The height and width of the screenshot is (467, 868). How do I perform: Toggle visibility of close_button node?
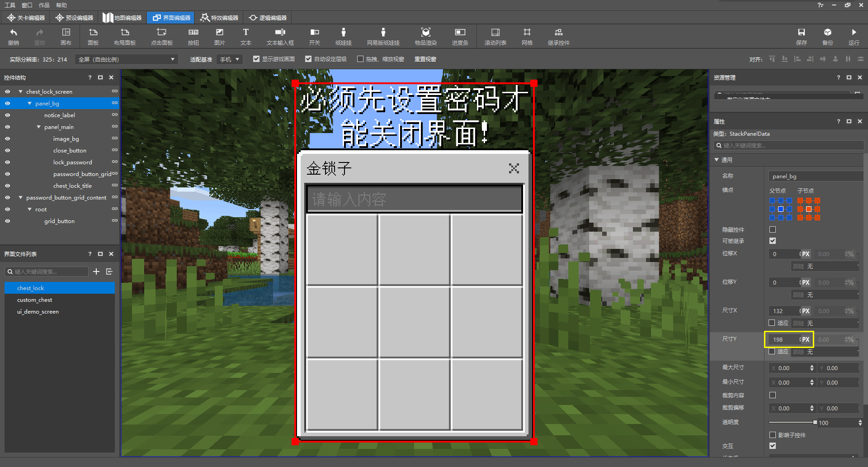(7, 150)
